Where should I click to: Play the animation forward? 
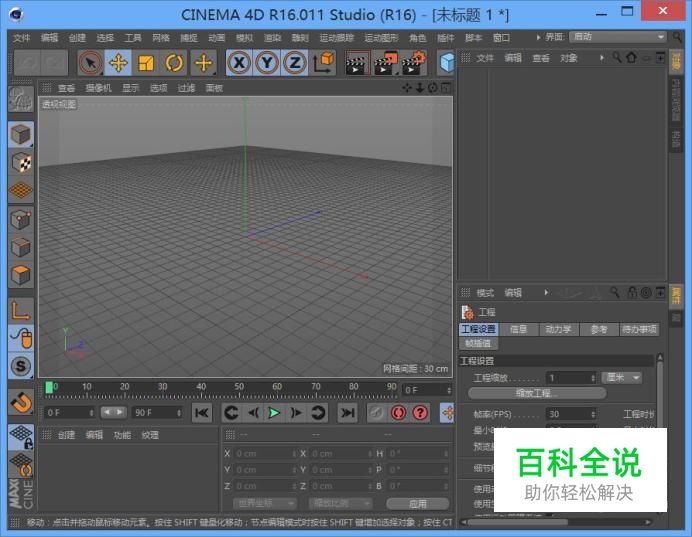pos(274,413)
